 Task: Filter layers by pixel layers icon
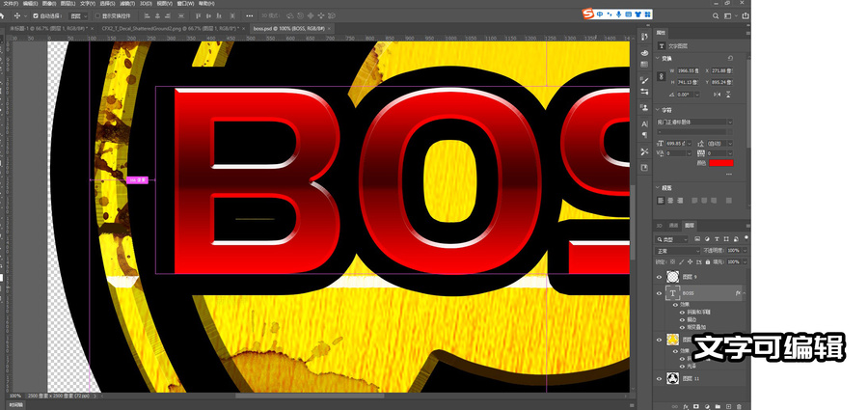click(698, 239)
